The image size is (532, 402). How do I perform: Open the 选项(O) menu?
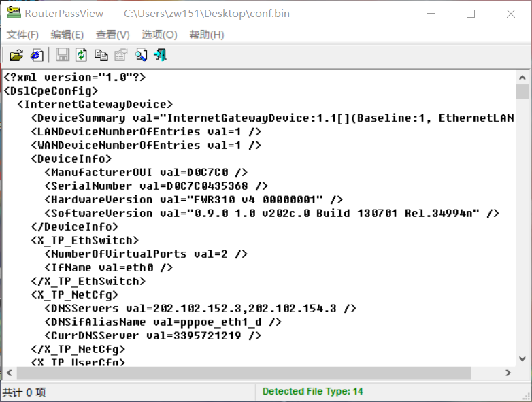click(x=159, y=35)
